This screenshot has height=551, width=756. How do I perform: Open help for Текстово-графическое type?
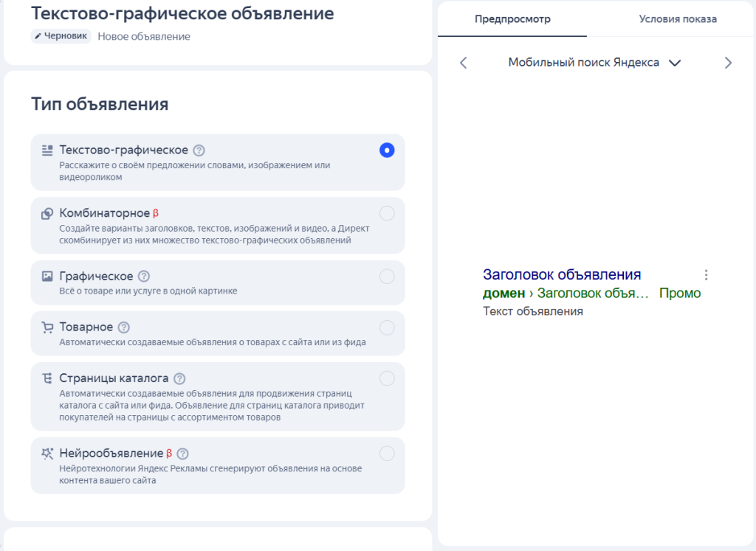(199, 150)
